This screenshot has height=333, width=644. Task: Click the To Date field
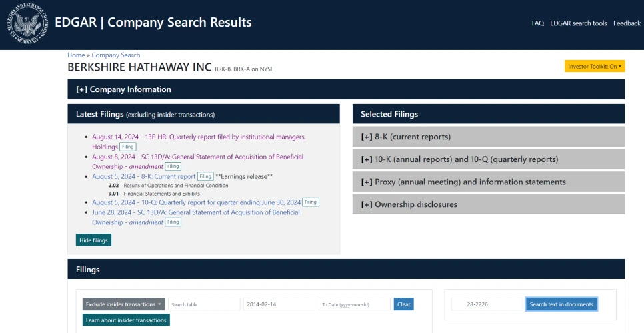click(355, 304)
